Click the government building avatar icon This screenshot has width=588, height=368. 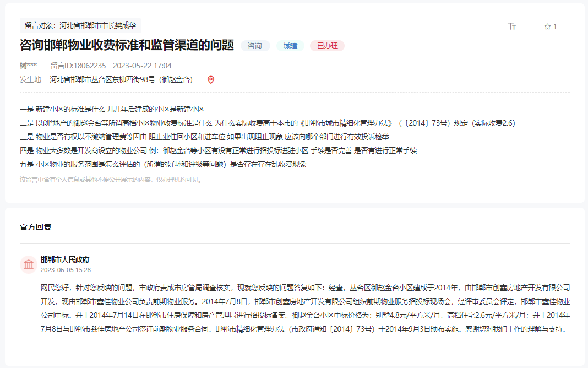coord(29,264)
